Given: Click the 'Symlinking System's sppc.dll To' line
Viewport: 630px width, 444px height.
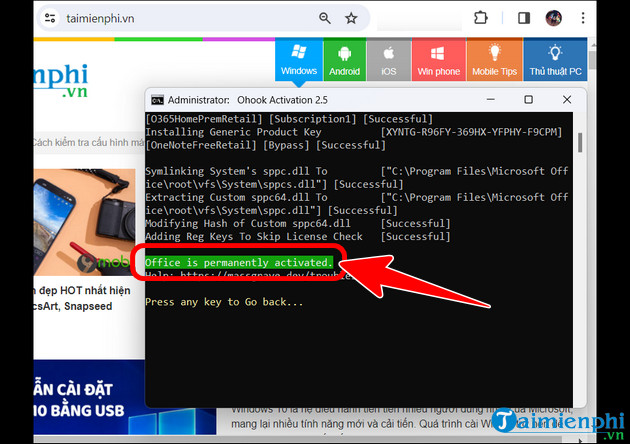Looking at the screenshot, I should point(236,171).
